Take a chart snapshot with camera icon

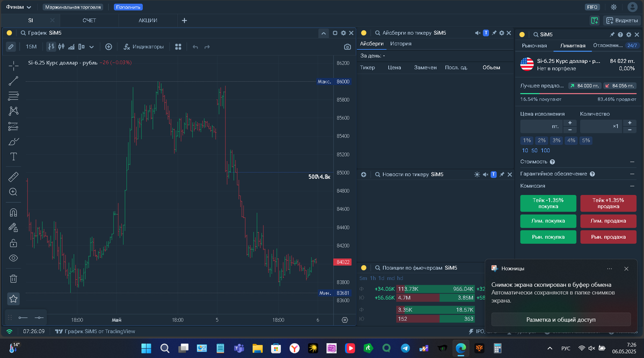click(x=347, y=47)
